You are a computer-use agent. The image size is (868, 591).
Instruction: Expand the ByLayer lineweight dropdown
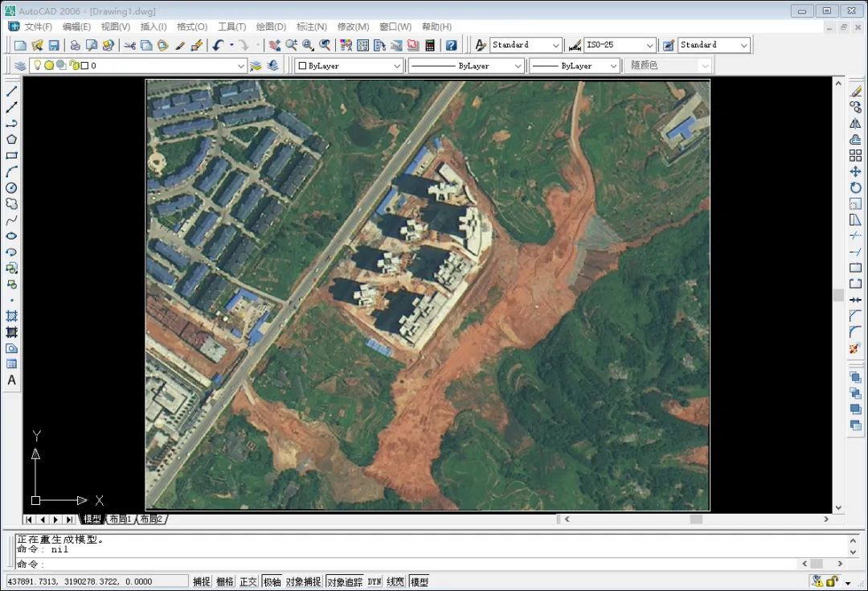[x=612, y=65]
